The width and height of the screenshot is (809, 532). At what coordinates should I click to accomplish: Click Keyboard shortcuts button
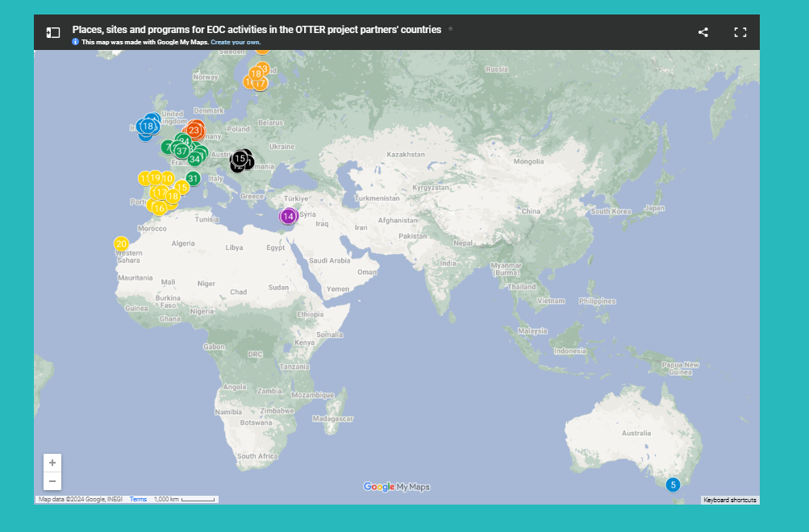coord(729,500)
